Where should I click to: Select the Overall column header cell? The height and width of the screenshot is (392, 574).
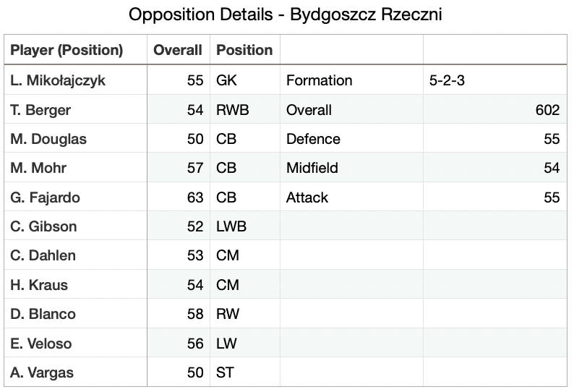pos(177,51)
